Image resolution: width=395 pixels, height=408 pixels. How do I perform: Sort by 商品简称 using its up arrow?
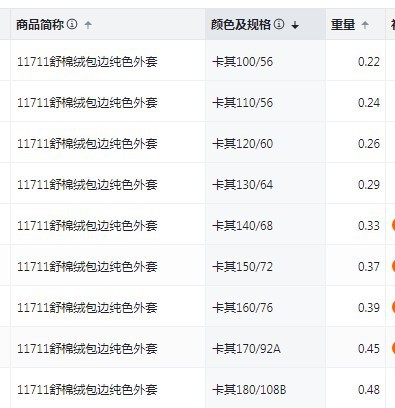tap(88, 24)
